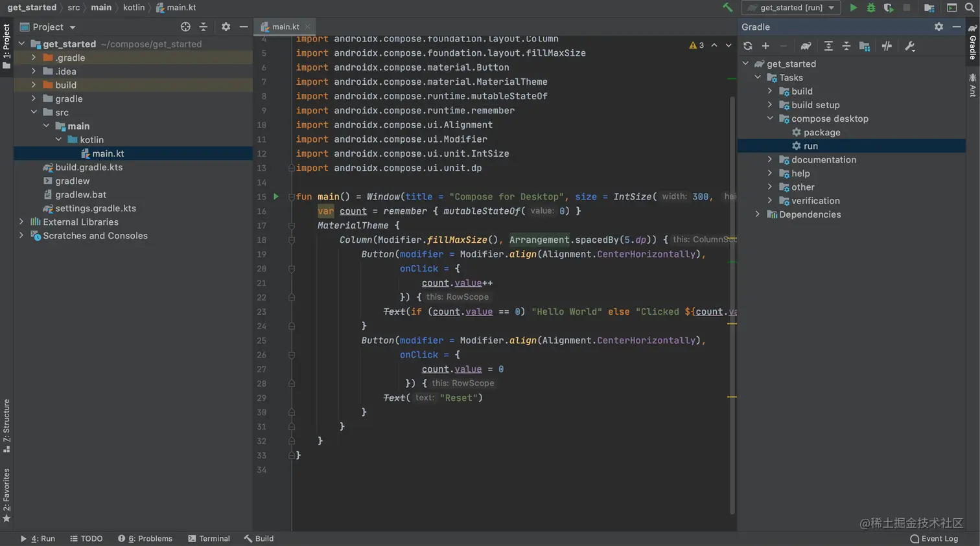The height and width of the screenshot is (546, 980).
Task: Toggle Gradle offline mode icon
Action: click(886, 45)
